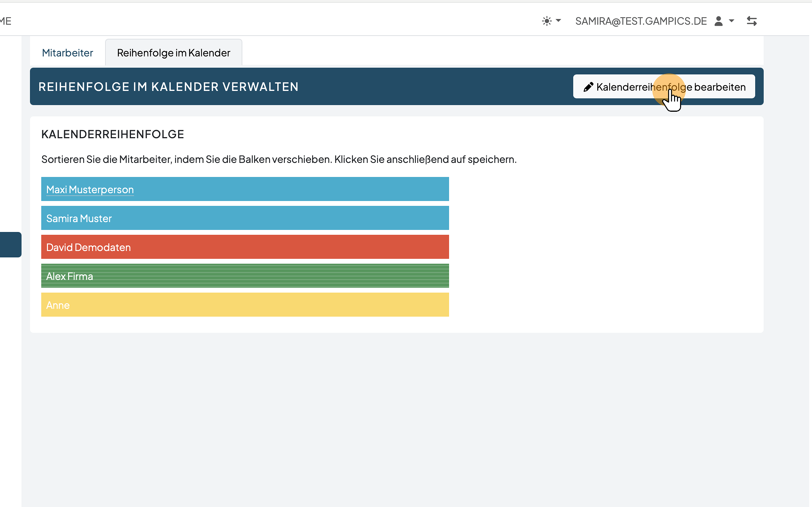Image resolution: width=812 pixels, height=507 pixels.
Task: Click the REIHENFOLGE IM KALENDER VERWALTEN title
Action: coord(169,87)
